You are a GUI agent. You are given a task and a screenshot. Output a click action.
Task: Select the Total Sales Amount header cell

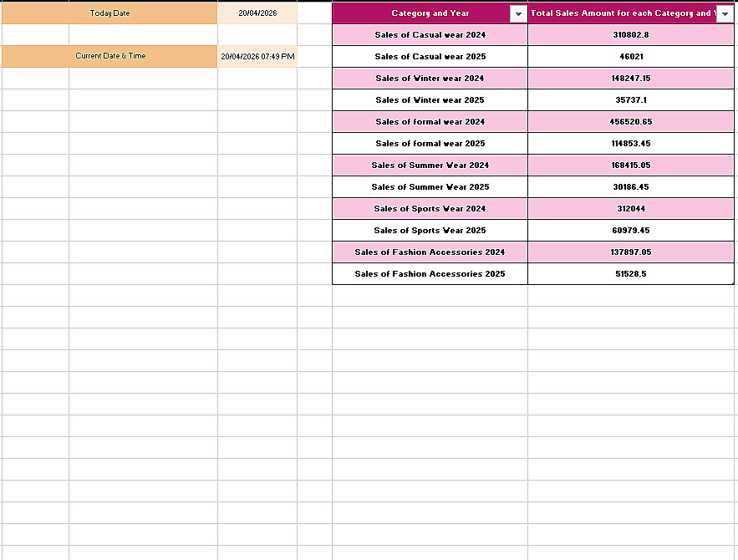631,13
